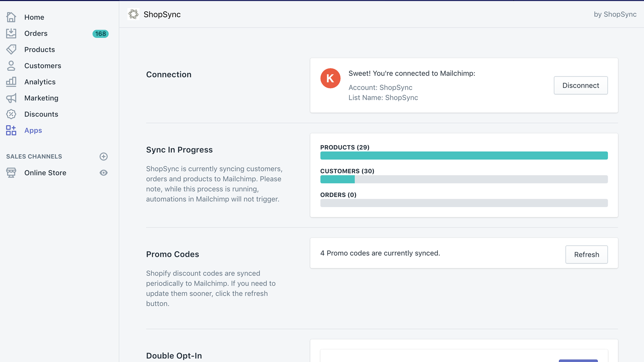Open Orders via its inbox icon
644x362 pixels.
click(x=11, y=33)
